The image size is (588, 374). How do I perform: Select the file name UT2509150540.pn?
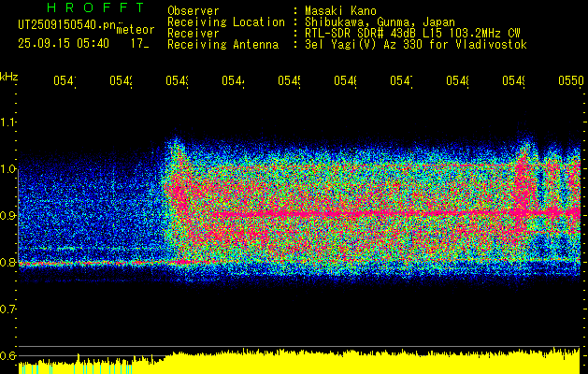(x=66, y=25)
